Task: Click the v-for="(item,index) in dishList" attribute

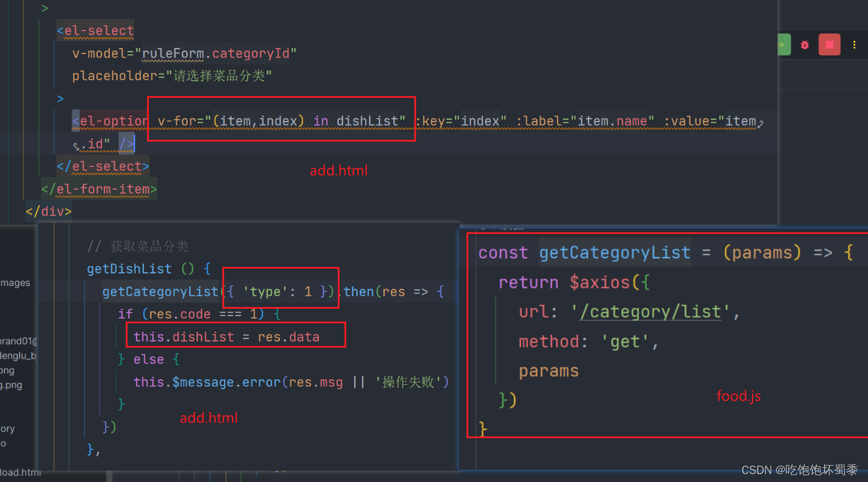Action: 281,121
